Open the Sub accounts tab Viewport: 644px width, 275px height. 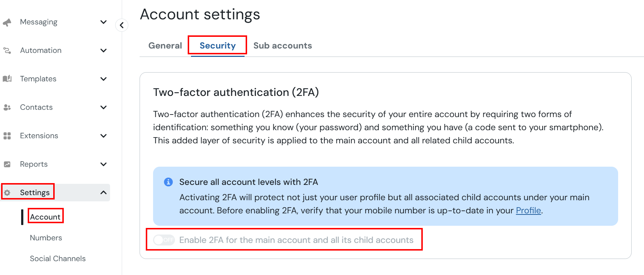coord(283,46)
